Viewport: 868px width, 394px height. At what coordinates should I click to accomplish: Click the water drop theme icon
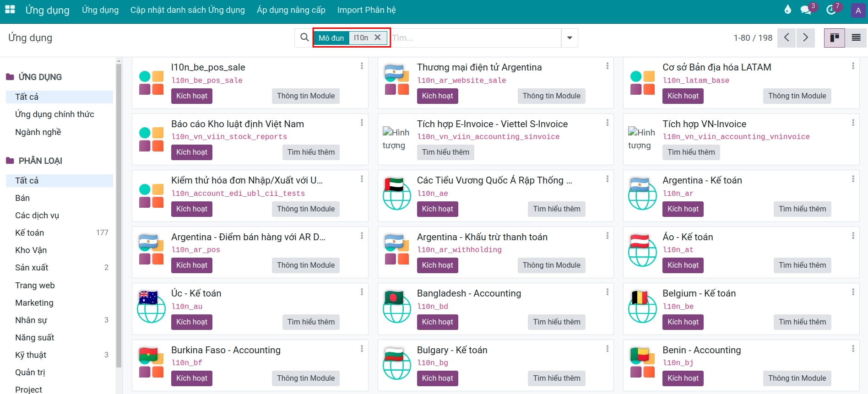788,10
